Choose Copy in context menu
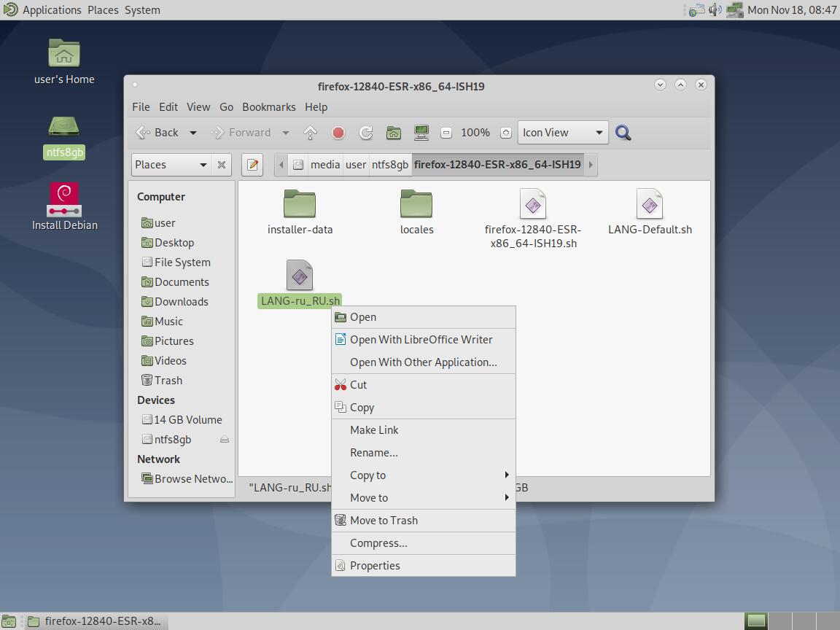Image resolution: width=840 pixels, height=630 pixels. tap(424, 407)
